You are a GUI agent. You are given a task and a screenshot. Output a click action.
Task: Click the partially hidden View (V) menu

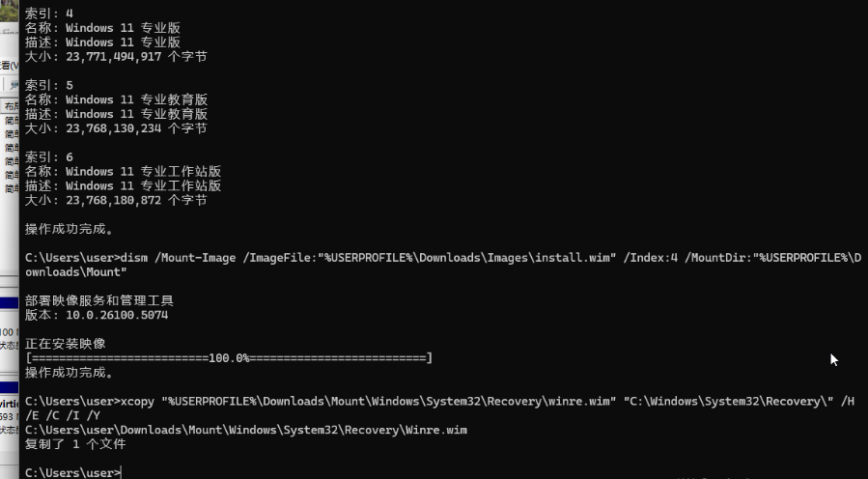[x=8, y=65]
